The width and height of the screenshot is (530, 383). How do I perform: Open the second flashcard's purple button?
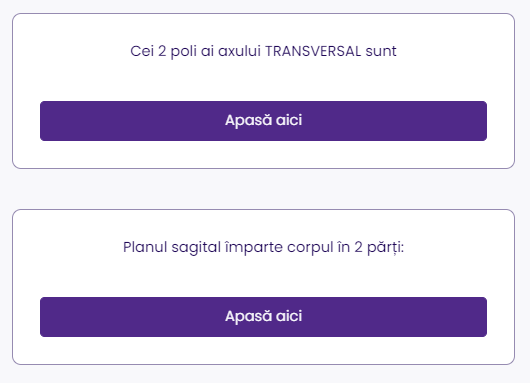pyautogui.click(x=263, y=317)
